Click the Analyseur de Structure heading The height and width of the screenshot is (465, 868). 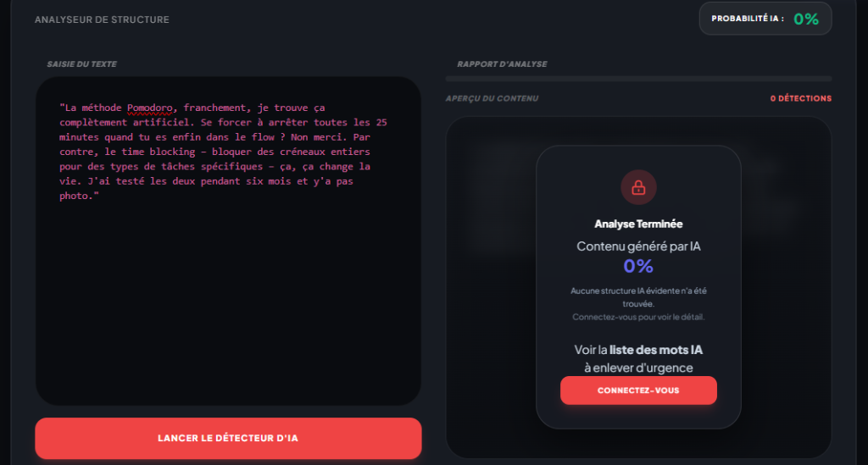coord(102,19)
